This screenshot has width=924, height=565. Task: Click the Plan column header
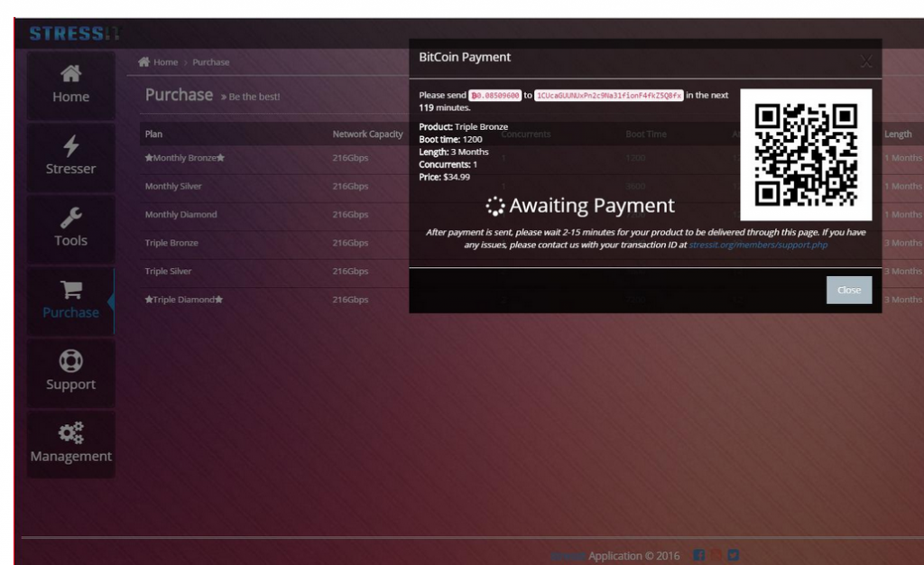coord(153,134)
